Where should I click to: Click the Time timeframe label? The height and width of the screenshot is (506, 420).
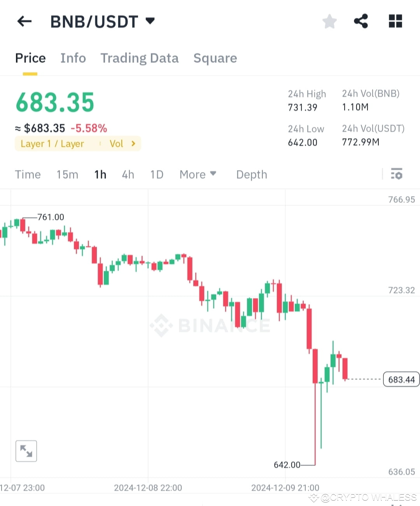(x=28, y=174)
